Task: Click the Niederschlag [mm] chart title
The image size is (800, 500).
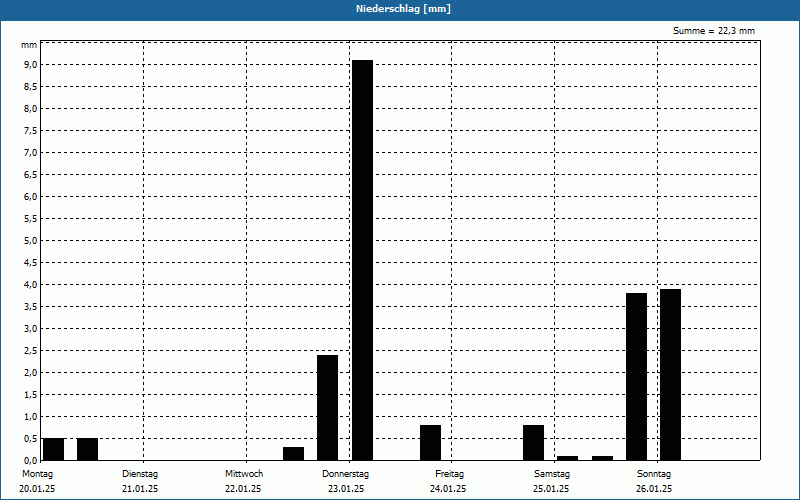Action: click(403, 9)
